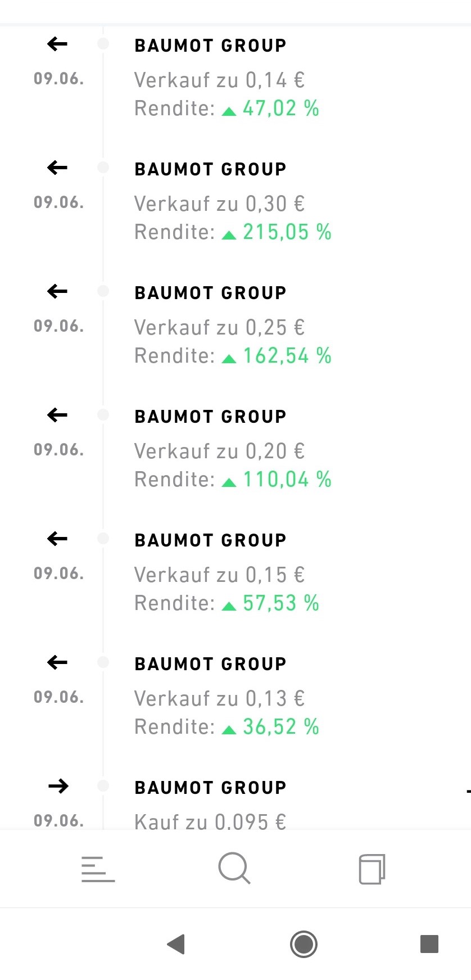
Task: View the Verkauf zu 0,15 € transaction
Action: tap(219, 575)
